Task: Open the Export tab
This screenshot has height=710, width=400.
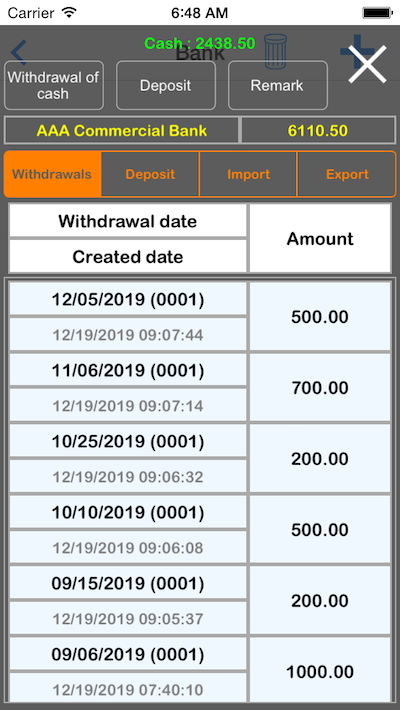Action: 347,174
